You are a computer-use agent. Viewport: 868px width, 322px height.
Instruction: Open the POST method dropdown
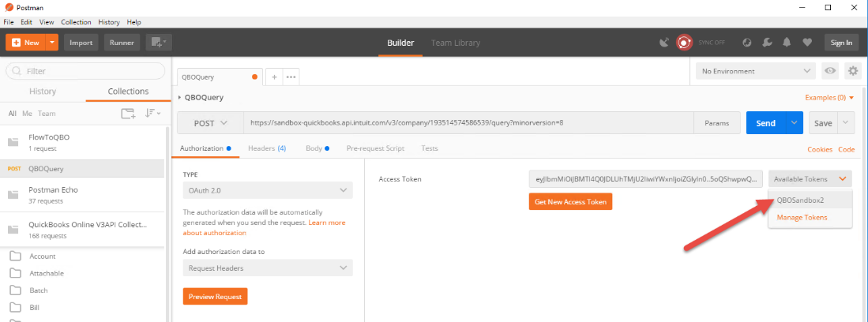pos(210,123)
